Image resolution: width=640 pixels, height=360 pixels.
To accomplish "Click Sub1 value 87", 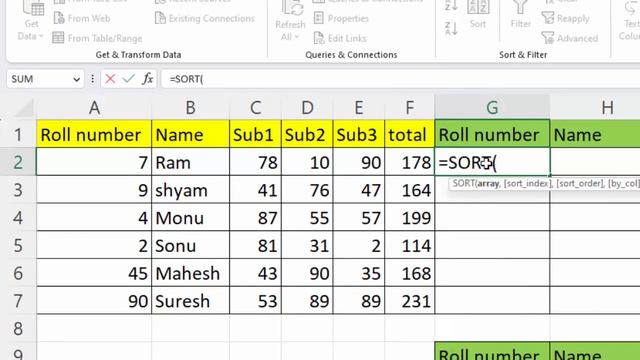I will (x=256, y=218).
